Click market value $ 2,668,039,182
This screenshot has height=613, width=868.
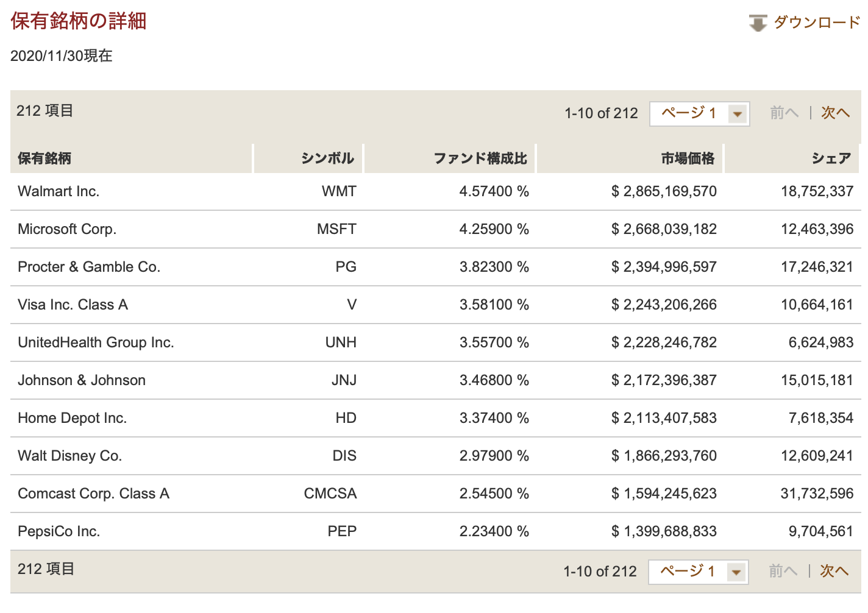click(664, 229)
